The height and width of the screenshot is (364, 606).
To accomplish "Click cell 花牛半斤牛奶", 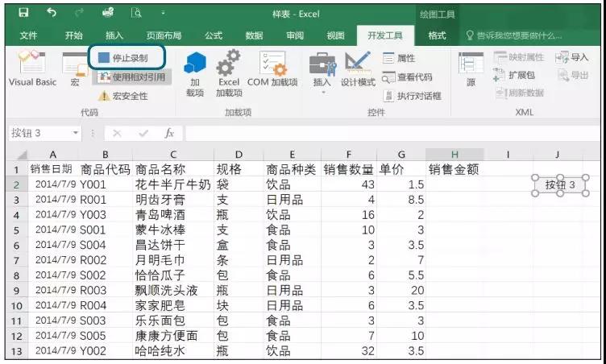I will tap(172, 184).
